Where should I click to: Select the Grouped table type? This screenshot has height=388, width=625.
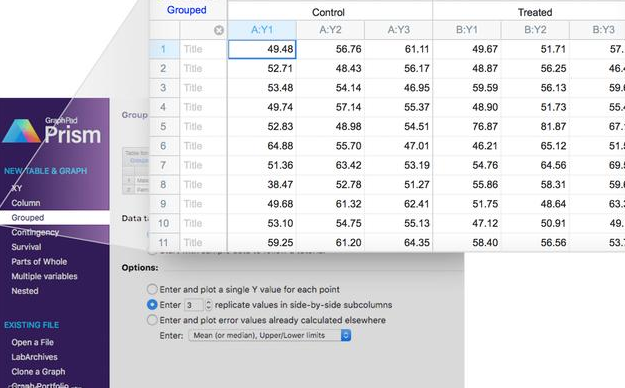pos(28,218)
